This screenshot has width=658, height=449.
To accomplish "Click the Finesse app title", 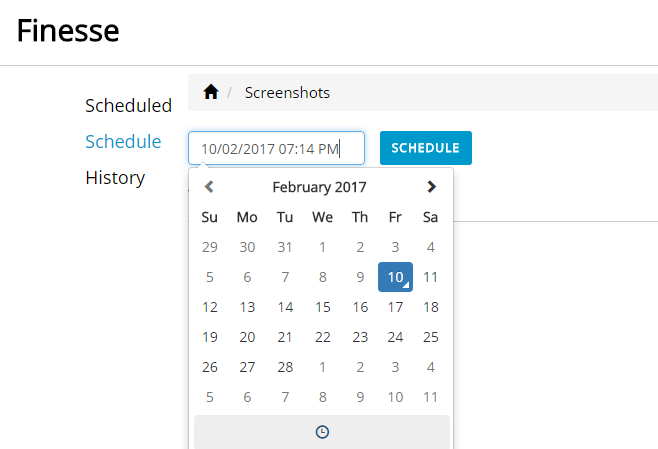I will (x=68, y=31).
